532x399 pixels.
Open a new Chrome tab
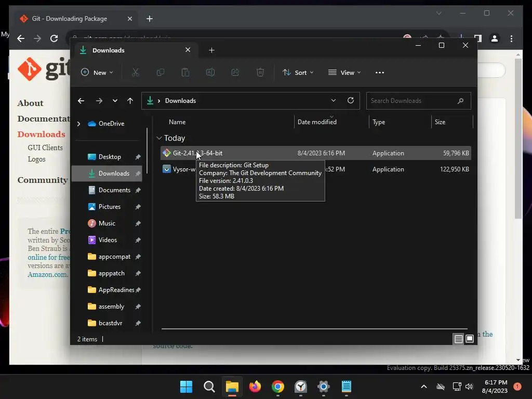150,19
